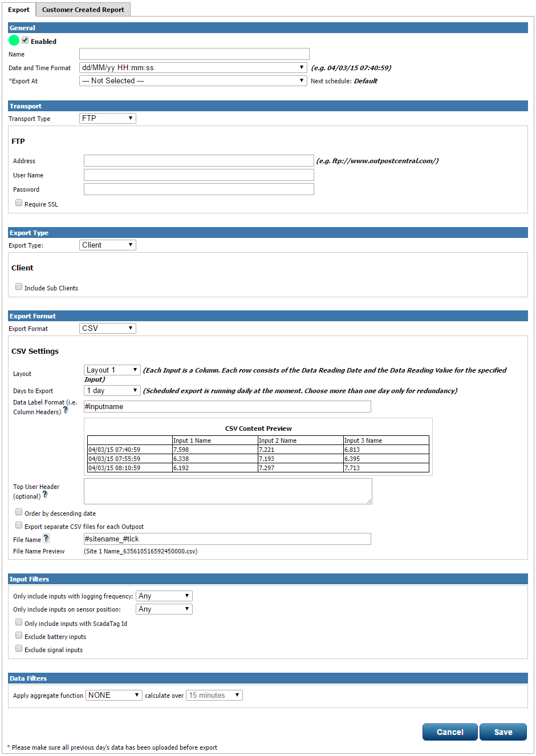
Task: Toggle the Enabled checkbox
Action: [25, 41]
